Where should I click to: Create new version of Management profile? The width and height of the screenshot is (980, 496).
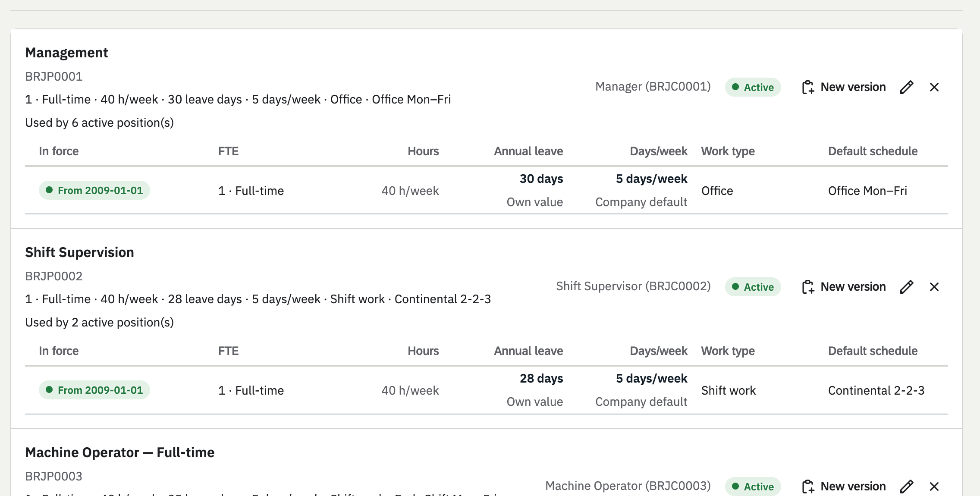[x=843, y=87]
